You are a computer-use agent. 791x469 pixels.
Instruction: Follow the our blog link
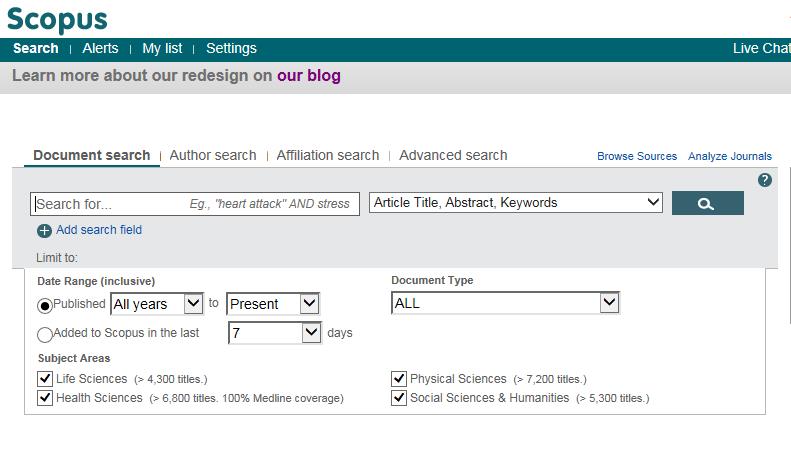tap(309, 76)
